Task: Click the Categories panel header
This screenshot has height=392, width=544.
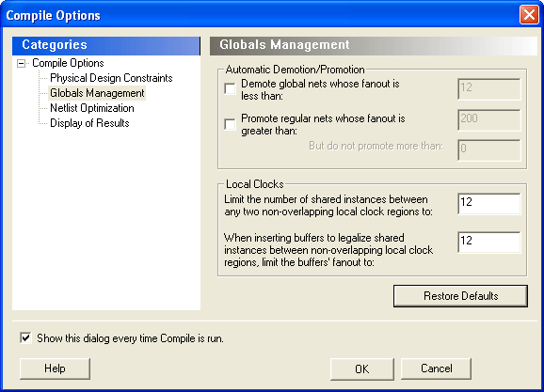Action: 106,46
